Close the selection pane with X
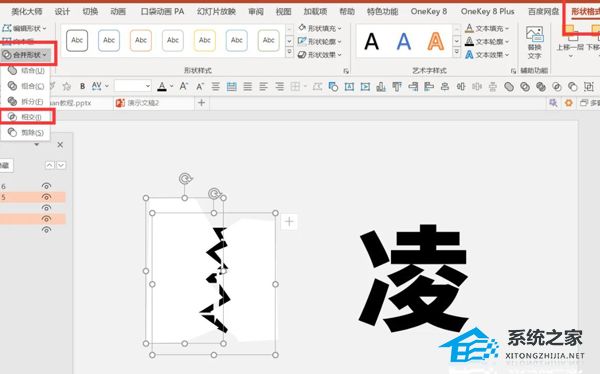Image resolution: width=600 pixels, height=374 pixels. [x=60, y=145]
